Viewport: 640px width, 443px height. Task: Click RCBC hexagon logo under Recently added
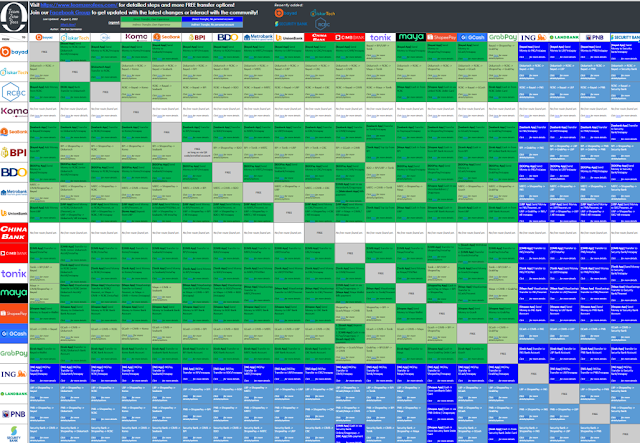coord(322,24)
